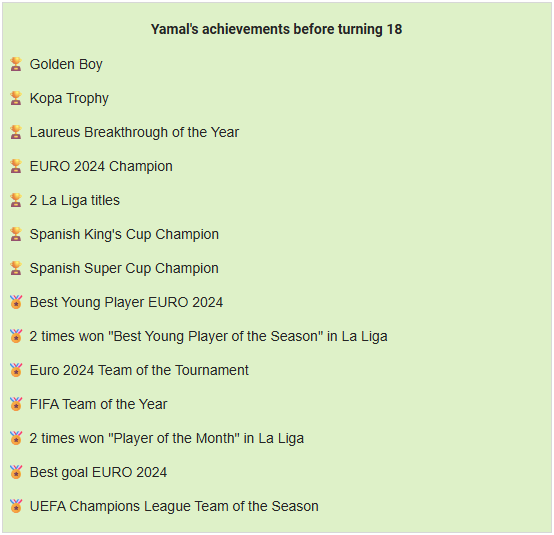Screen dimensions: 554x535
Task: Select the trophy icon beside Laureus Breakthrough
Action: [16, 132]
